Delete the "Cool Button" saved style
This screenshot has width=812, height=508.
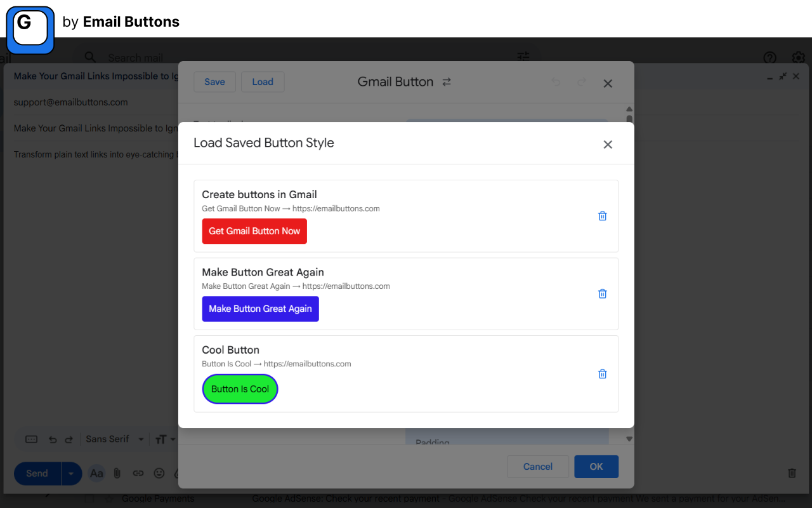(602, 373)
